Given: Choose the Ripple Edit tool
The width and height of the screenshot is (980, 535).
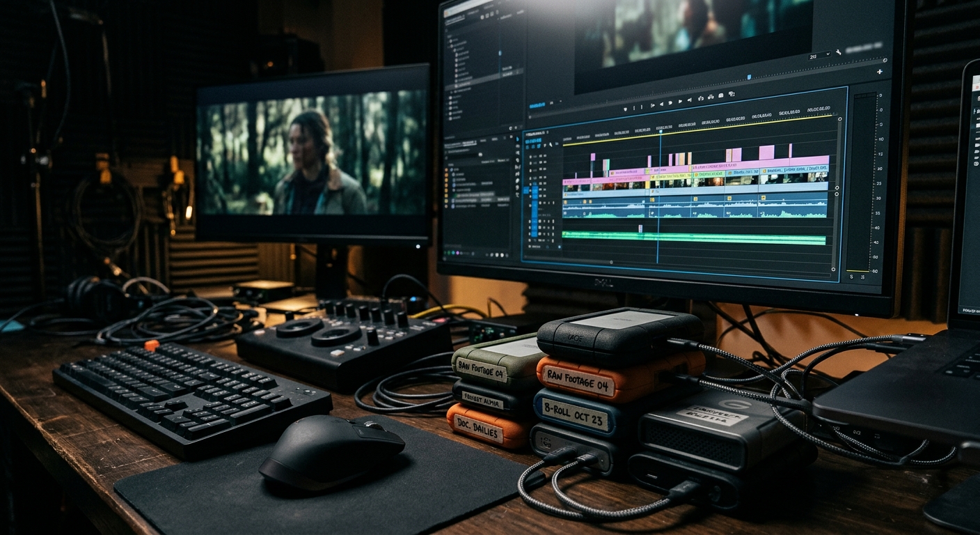Looking at the screenshot, I should click(x=517, y=154).
